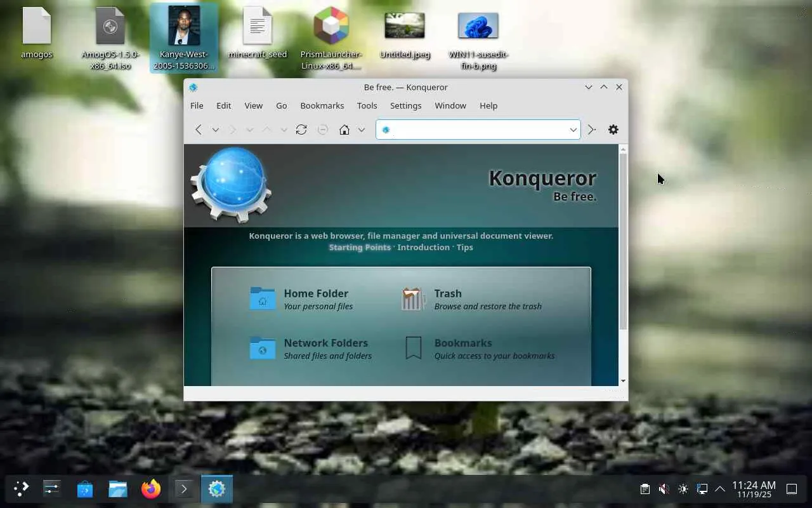This screenshot has width=812, height=508.
Task: Expand the Home button dropdown arrow
Action: pyautogui.click(x=362, y=130)
